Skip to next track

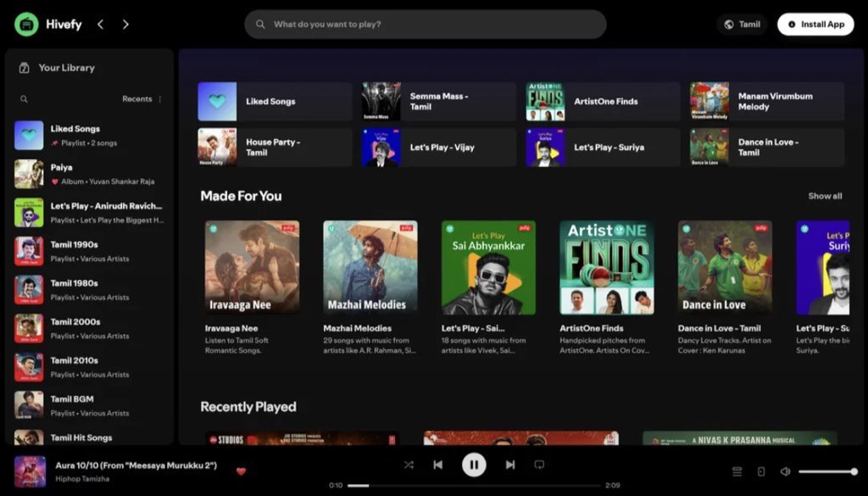click(510, 465)
